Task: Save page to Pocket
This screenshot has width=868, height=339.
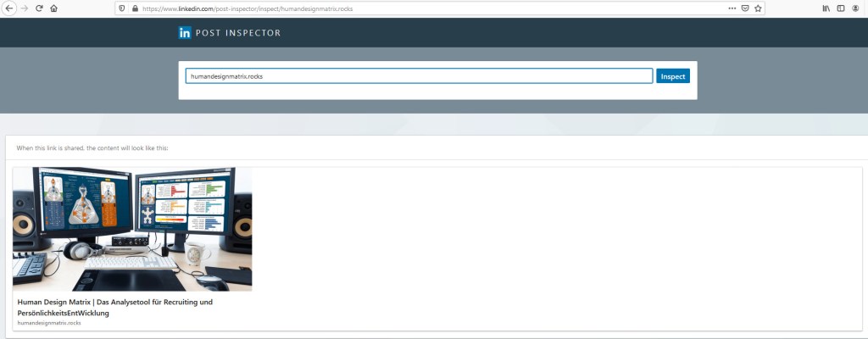Action: click(745, 8)
